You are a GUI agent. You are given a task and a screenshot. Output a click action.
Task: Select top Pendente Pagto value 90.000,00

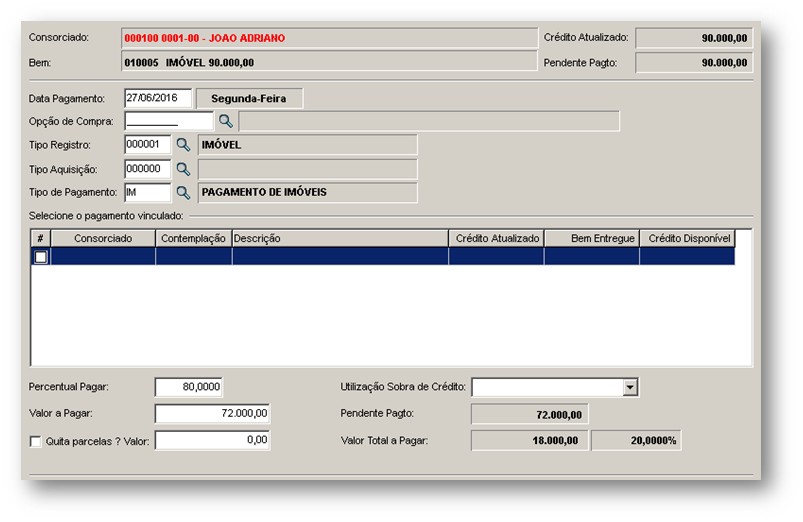tap(694, 62)
